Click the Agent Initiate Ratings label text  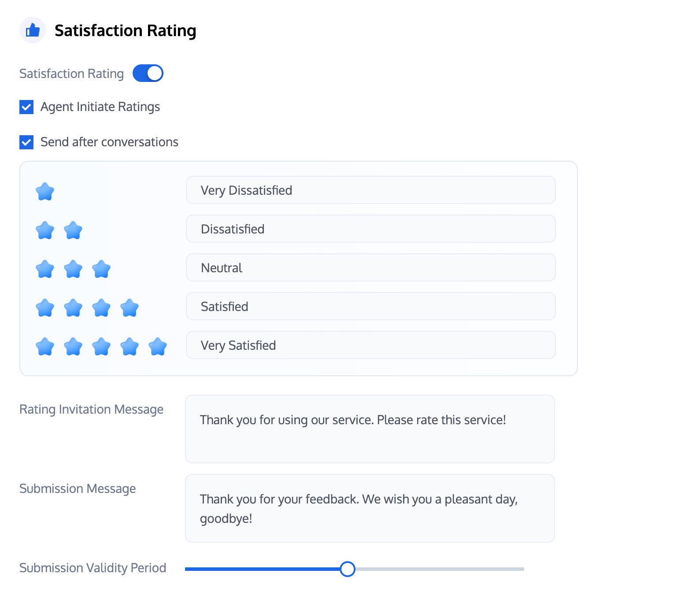[x=100, y=107]
